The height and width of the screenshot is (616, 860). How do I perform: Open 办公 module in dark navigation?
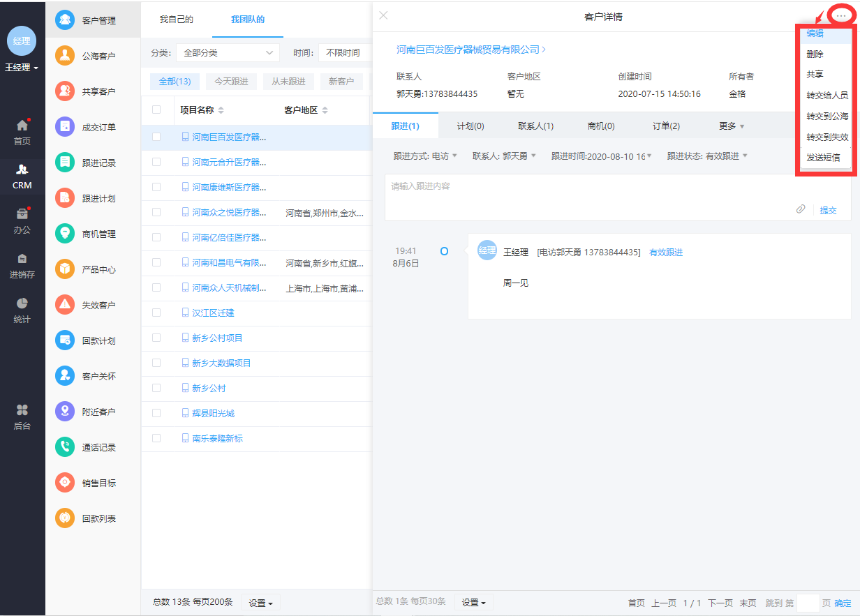(x=22, y=221)
